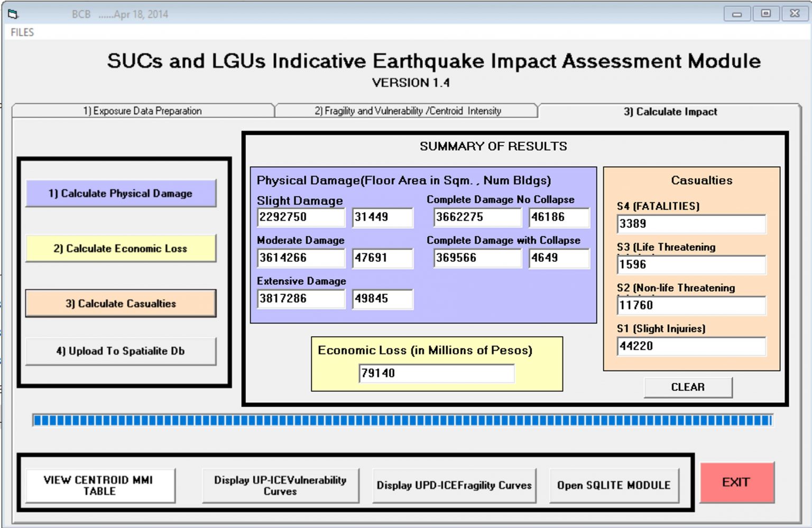
Task: Select the Slight Damage floor area field
Action: coord(301,217)
